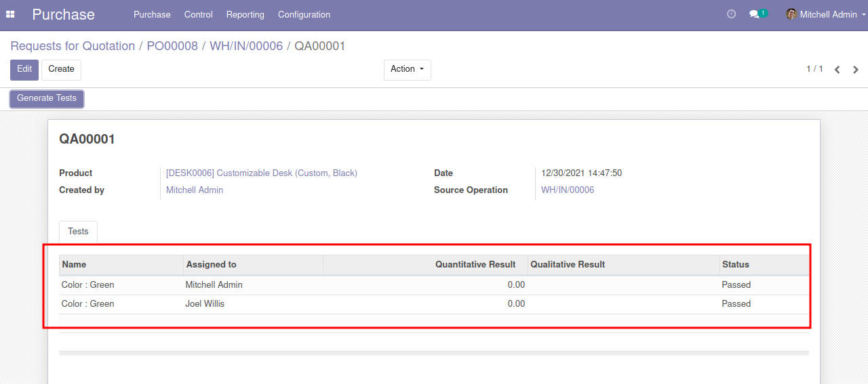The image size is (868, 384).
Task: Sort by Quantitative Result column header
Action: tap(426, 265)
